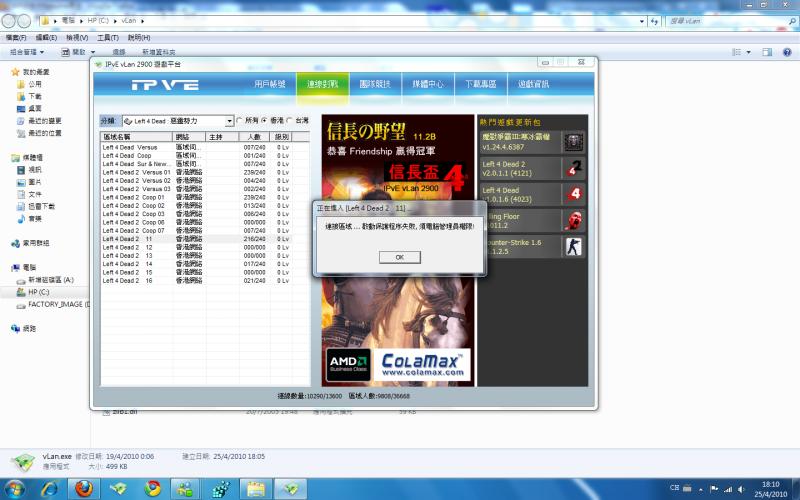Click the refresh button beside the address bar
Screen dimensions: 800x500
pos(655,21)
